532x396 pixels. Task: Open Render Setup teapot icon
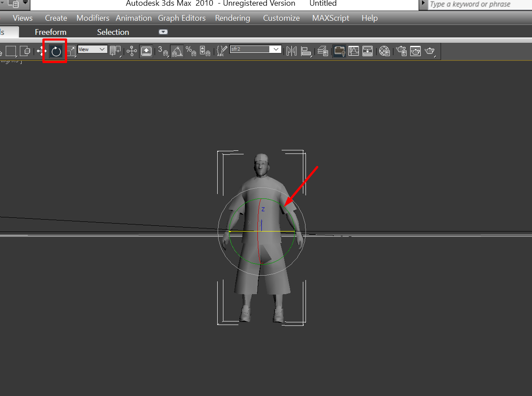click(401, 51)
